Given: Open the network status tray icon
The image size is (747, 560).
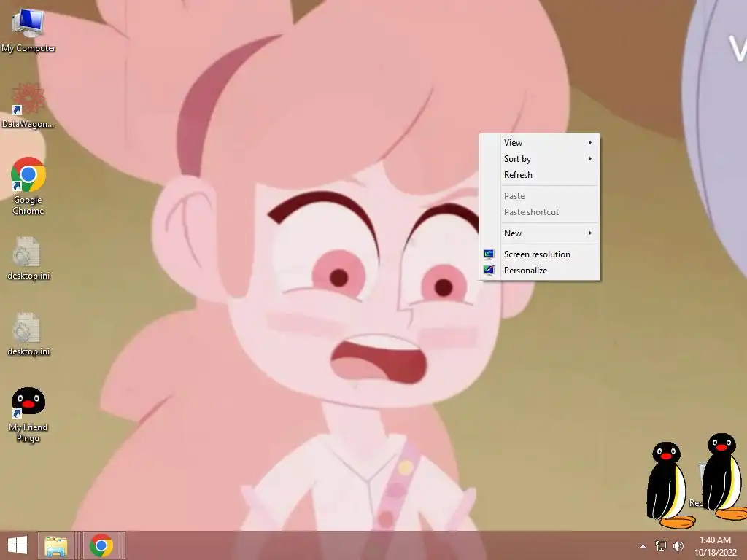Looking at the screenshot, I should [x=661, y=546].
